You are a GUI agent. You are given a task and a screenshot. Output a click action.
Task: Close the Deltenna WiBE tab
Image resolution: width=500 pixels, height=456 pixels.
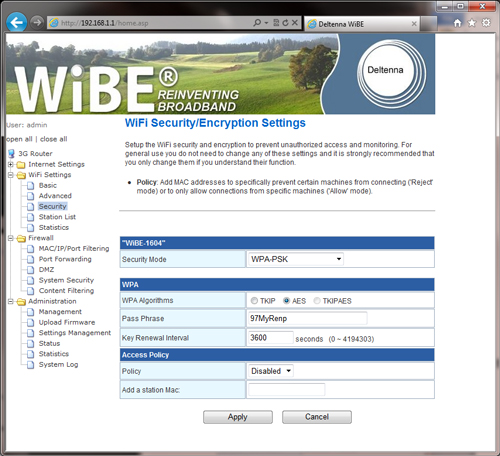(x=414, y=24)
